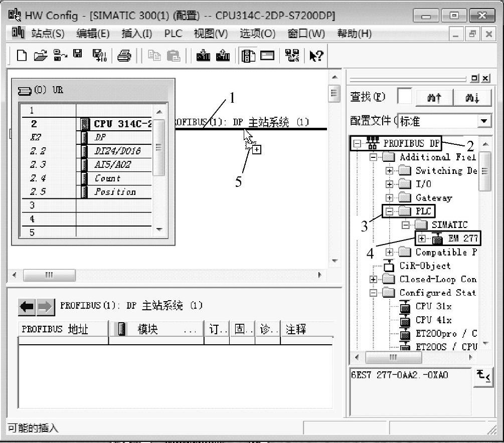
Task: Click the context help arrow icon
Action: point(316,56)
